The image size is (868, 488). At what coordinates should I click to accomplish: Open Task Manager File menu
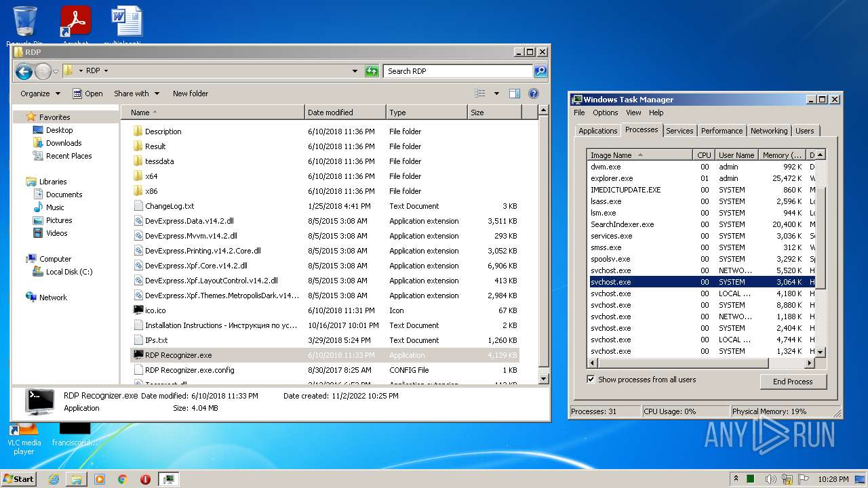point(579,113)
